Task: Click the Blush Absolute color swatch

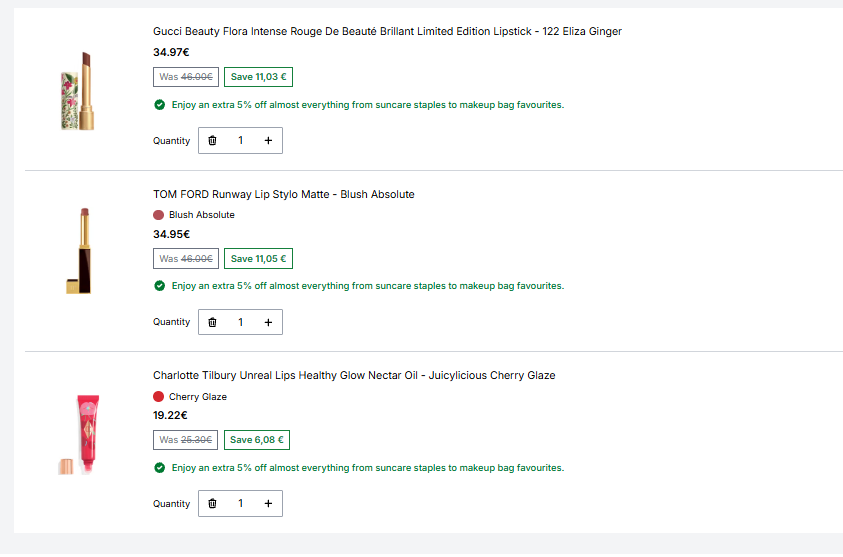Action: [x=158, y=215]
